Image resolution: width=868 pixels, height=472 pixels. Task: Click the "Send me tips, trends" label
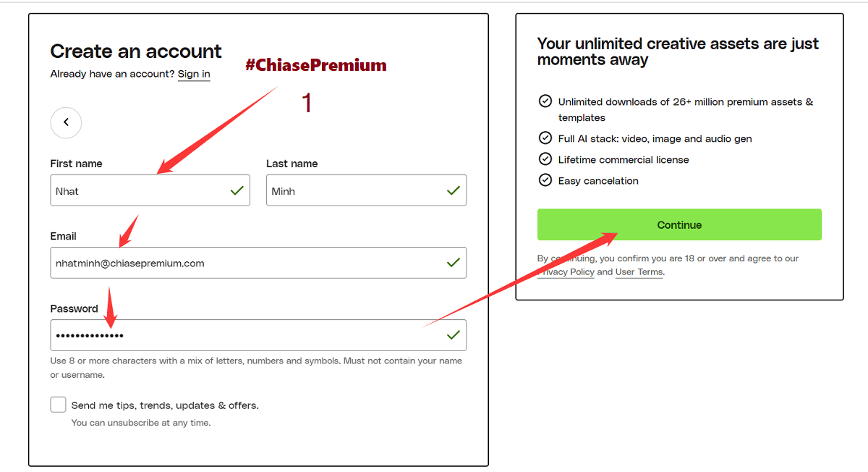click(165, 405)
